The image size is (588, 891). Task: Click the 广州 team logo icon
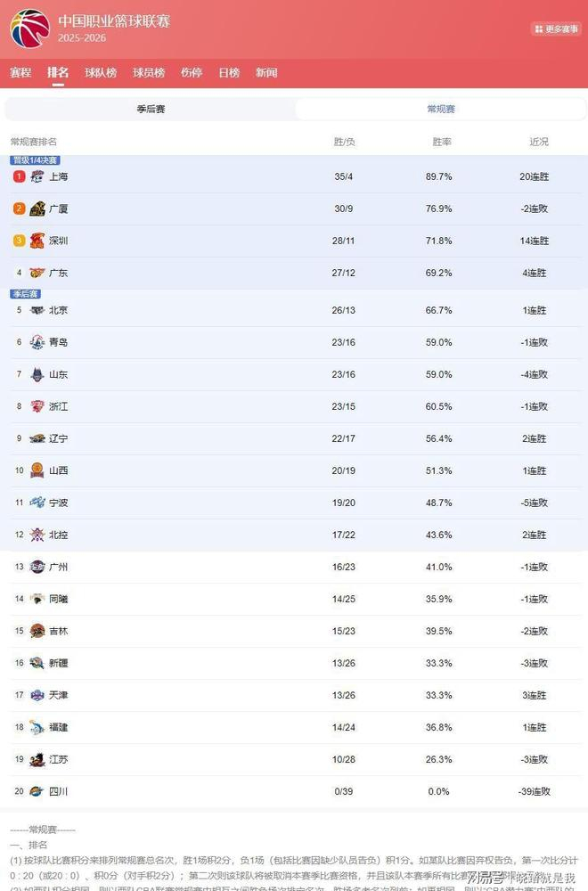click(37, 567)
